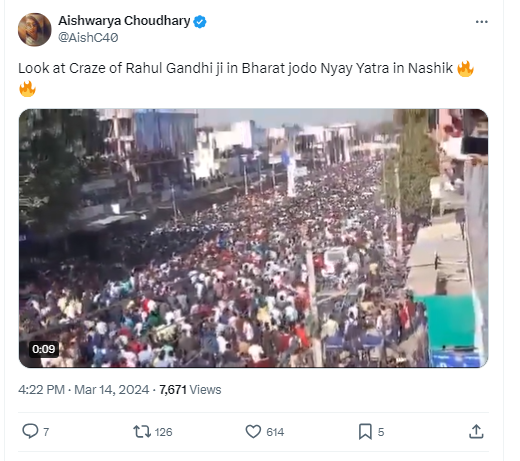Screen dimensions: 520x461
Task: Click the repost arrows icon
Action: point(142,431)
